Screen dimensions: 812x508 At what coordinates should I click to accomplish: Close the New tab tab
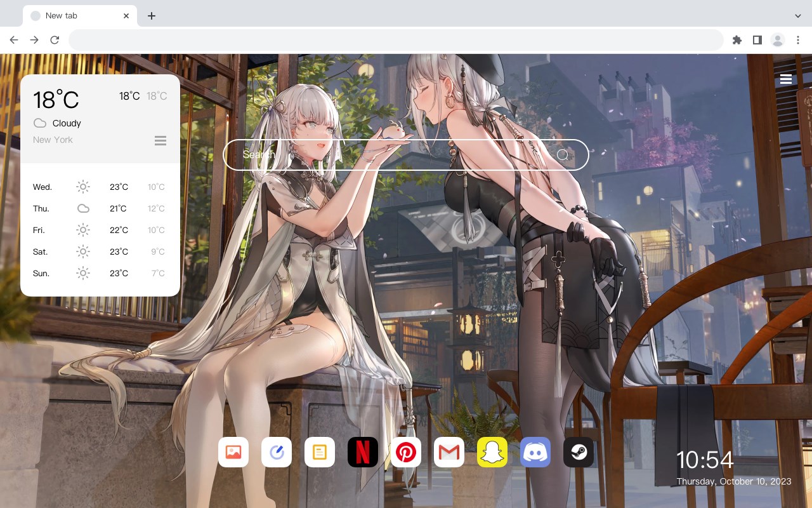(127, 16)
